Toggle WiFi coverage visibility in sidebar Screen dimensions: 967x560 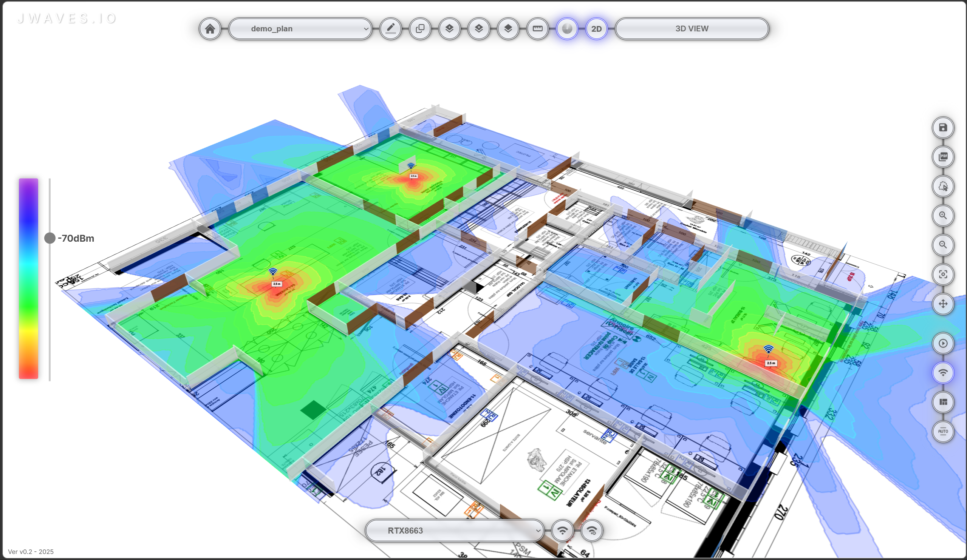click(943, 373)
